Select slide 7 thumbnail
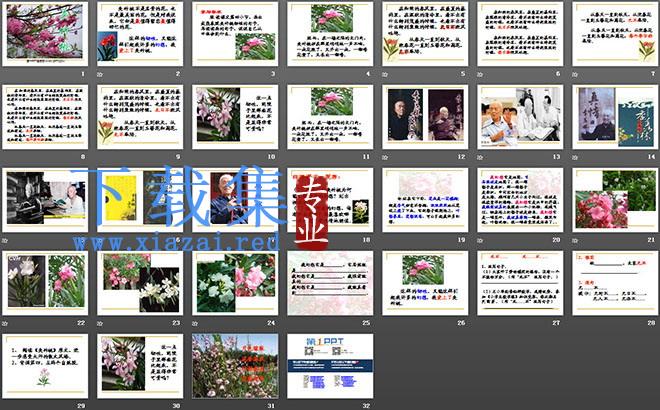 (615, 34)
